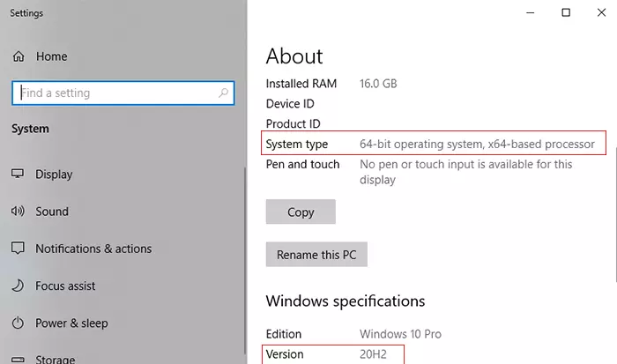Click the Home house icon
The image size is (617, 364).
pos(19,56)
